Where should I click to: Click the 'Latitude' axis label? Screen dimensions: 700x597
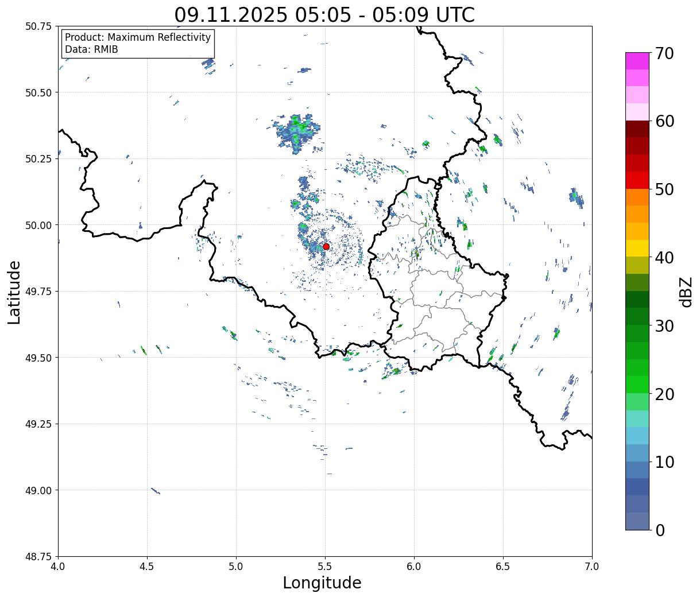[x=14, y=292]
